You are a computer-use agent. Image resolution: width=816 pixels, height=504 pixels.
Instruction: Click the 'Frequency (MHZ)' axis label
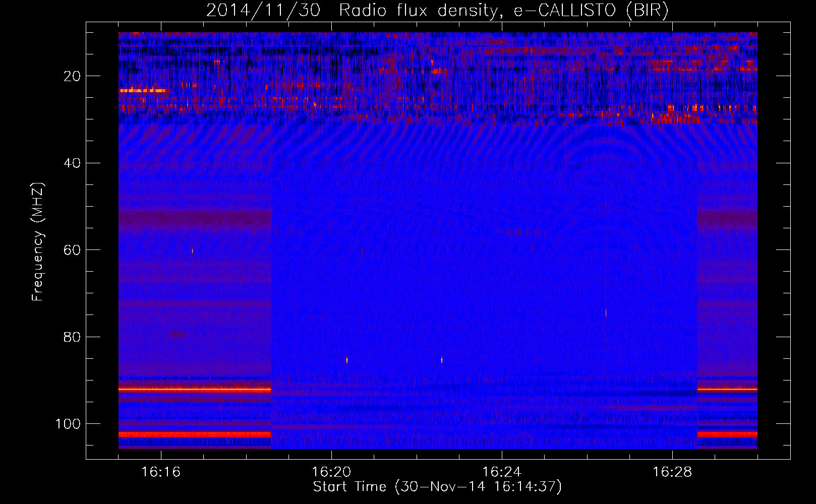pos(38,241)
